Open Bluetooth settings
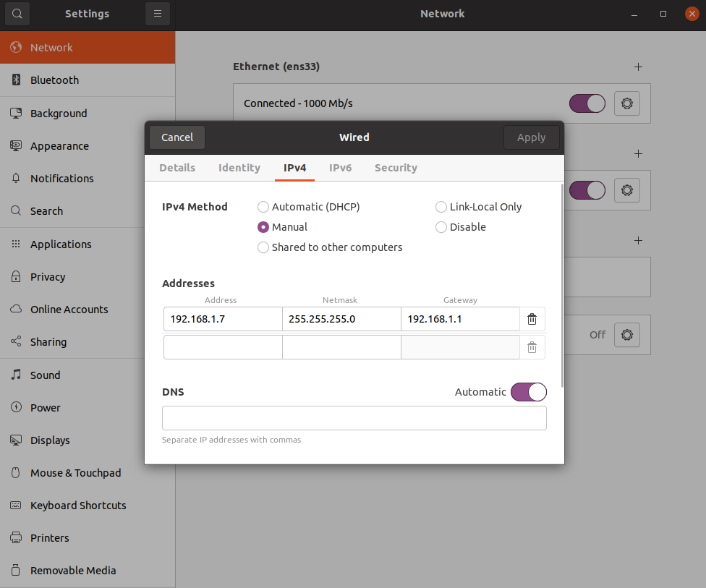706x588 pixels. coord(88,80)
